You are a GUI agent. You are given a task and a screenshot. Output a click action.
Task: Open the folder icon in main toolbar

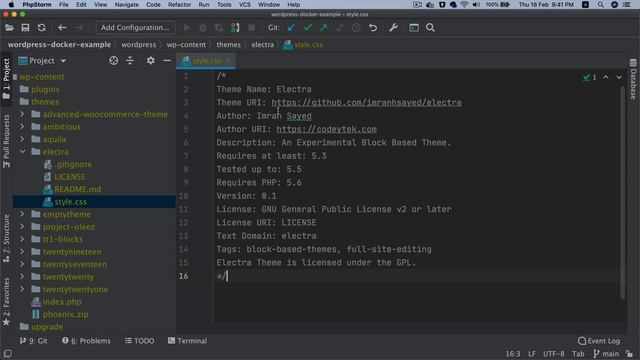9,28
